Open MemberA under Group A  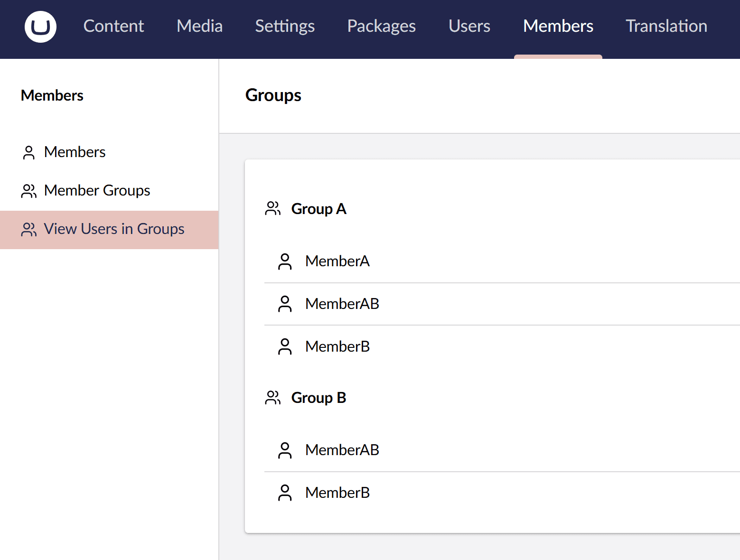pos(337,261)
